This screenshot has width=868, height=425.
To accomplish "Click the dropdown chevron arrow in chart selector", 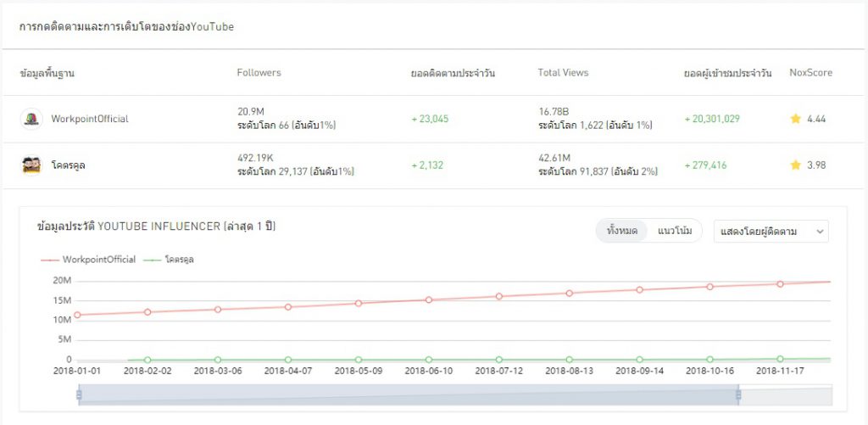I will click(x=819, y=231).
